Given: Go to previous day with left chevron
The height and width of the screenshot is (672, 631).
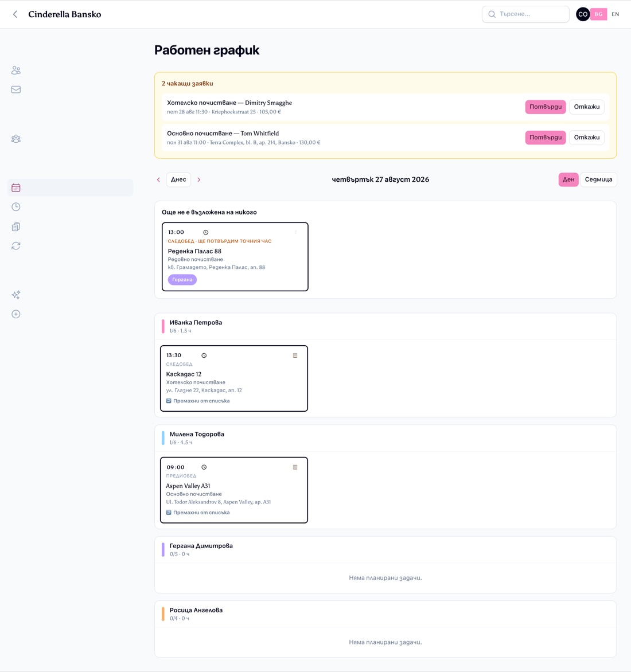Looking at the screenshot, I should pyautogui.click(x=158, y=179).
